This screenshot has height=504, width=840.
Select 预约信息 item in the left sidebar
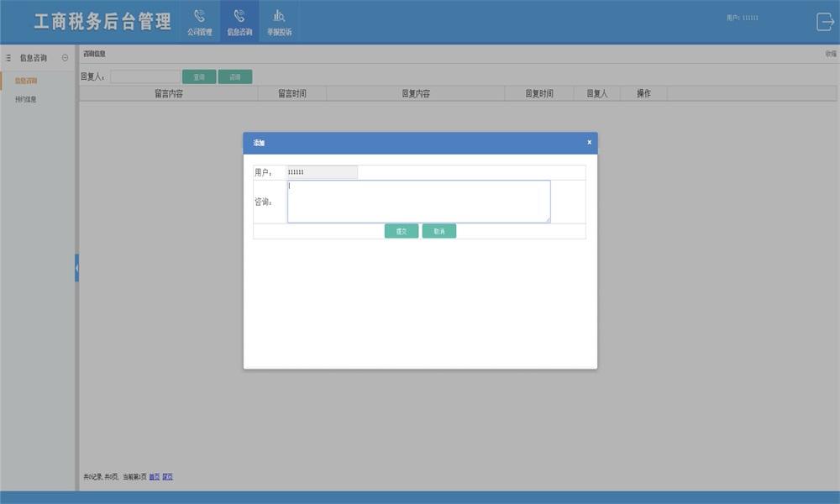26,99
